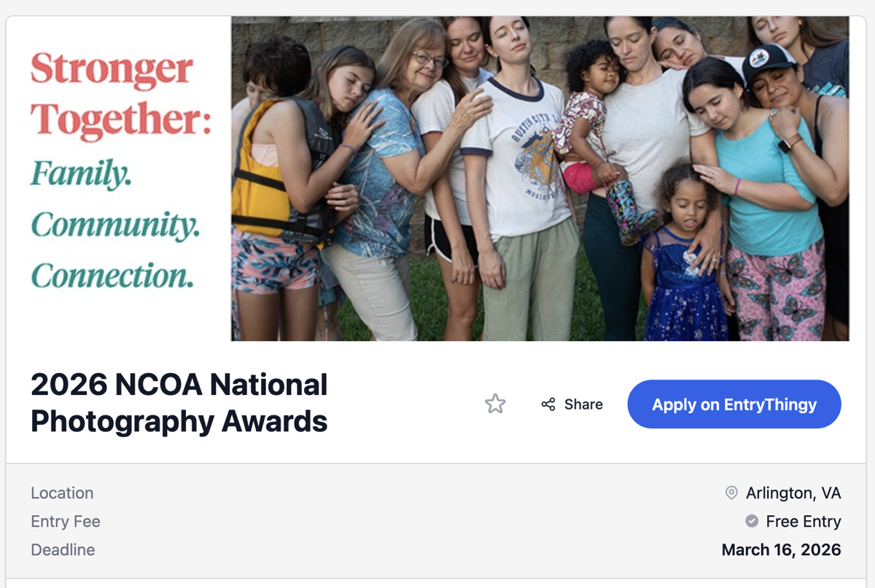Click the location pin icon beside Arlington
The image size is (875, 588).
(731, 493)
